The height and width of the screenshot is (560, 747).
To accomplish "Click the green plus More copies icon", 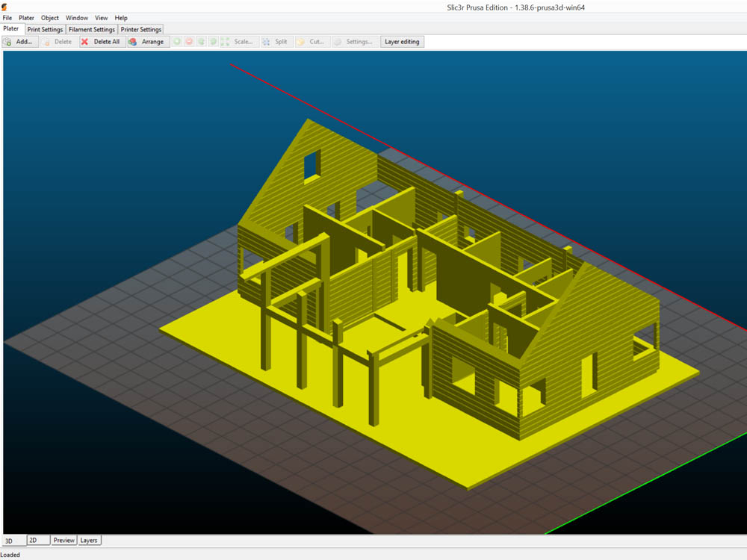I will (x=177, y=42).
